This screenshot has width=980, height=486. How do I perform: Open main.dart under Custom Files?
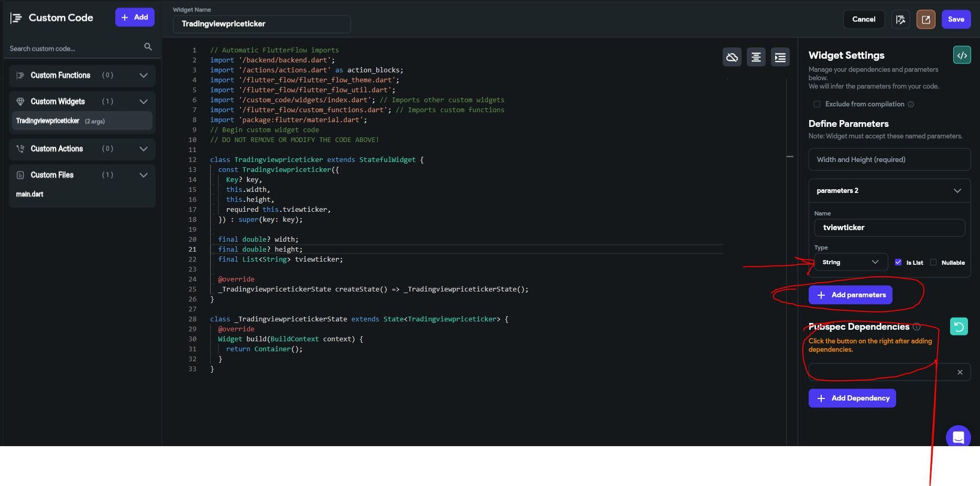click(30, 194)
